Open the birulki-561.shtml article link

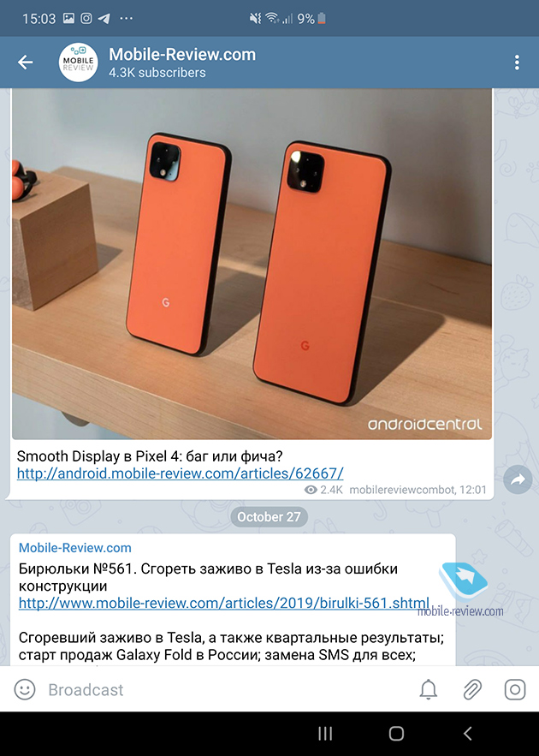point(224,603)
